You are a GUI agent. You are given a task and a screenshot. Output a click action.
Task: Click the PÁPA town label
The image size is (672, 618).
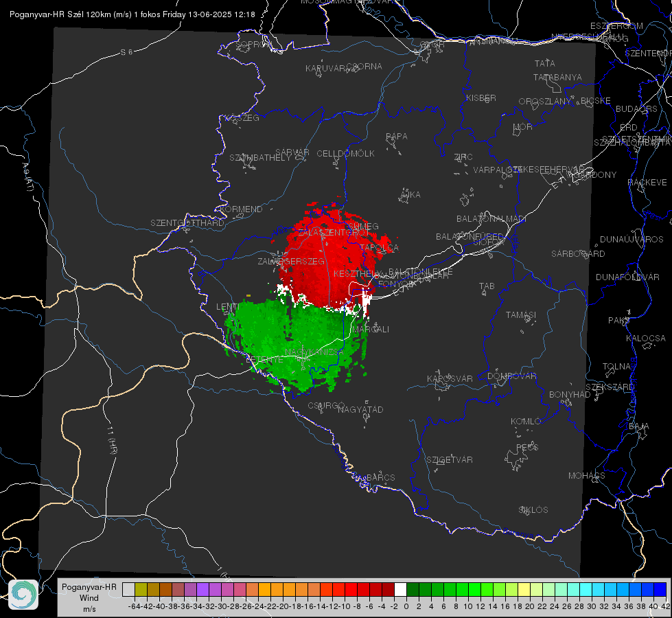397,137
